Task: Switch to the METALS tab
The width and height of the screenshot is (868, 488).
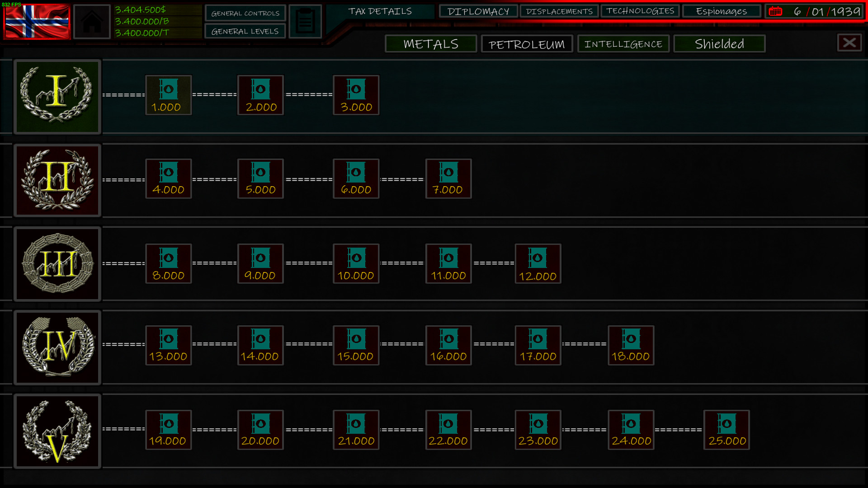Action: pos(430,44)
